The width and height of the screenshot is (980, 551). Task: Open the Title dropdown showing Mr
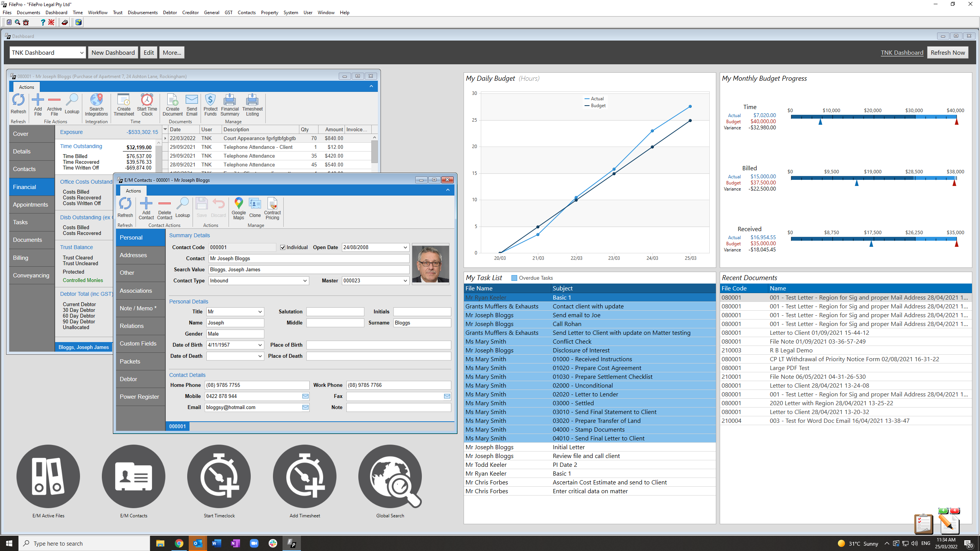coord(259,311)
